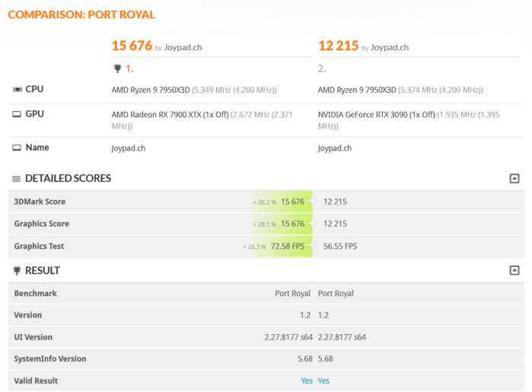The height and width of the screenshot is (392, 532).
Task: Click NVIDIA GeForce RTX 3090 text
Action: (x=376, y=115)
